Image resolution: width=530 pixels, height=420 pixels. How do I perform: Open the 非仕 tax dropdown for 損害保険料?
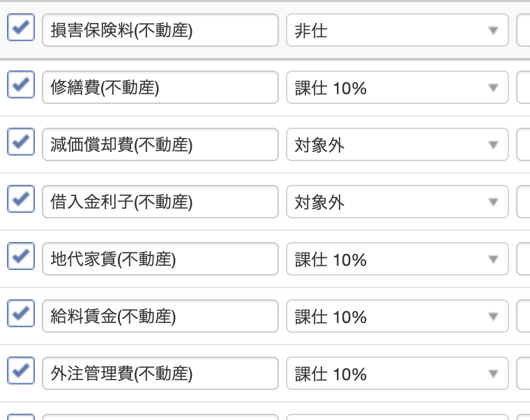[x=397, y=31]
